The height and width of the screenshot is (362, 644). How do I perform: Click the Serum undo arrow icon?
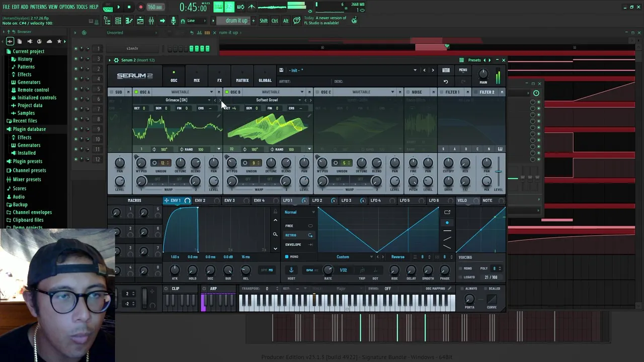(446, 81)
